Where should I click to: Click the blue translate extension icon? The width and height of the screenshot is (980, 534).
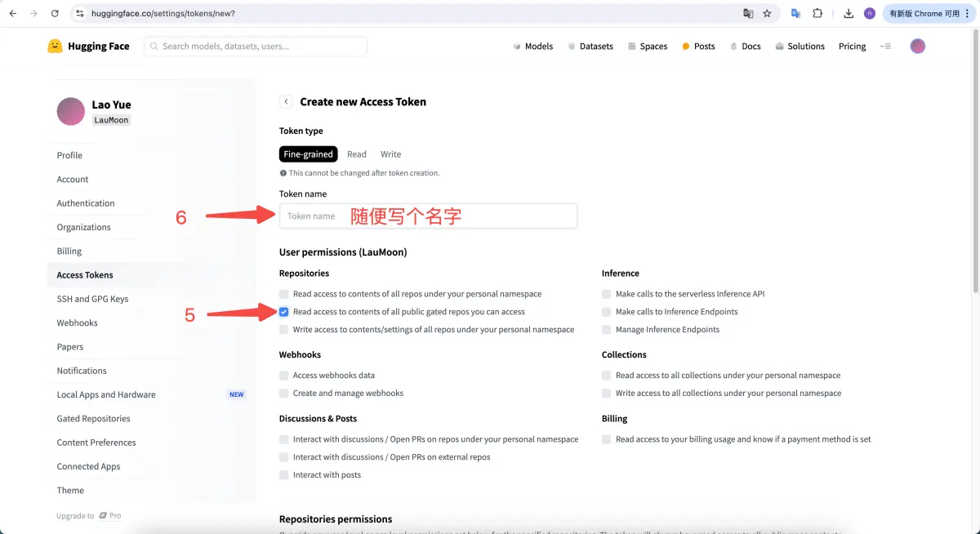point(795,14)
